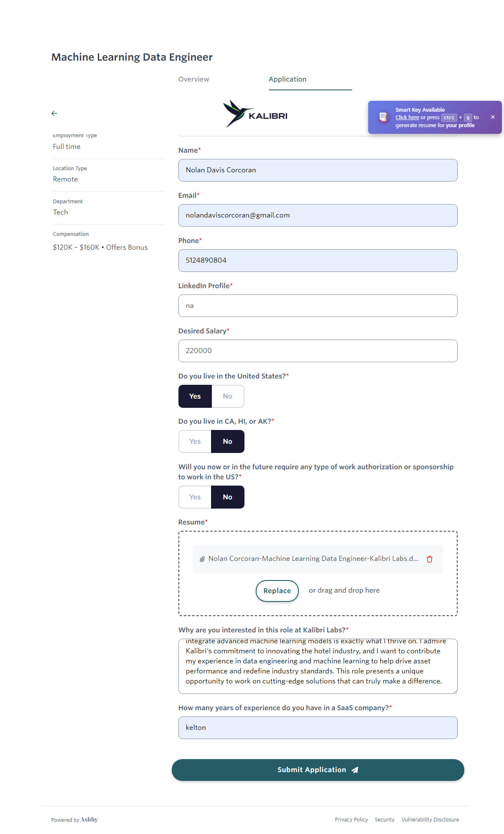Open the Application tab
The width and height of the screenshot is (504, 834).
click(288, 79)
